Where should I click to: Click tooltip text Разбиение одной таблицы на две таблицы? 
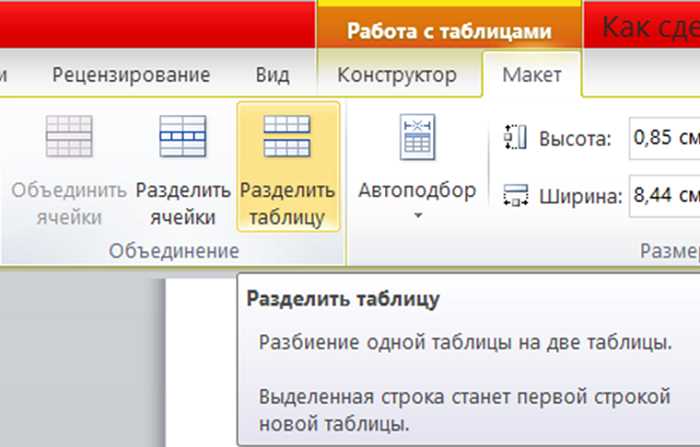[x=466, y=343]
